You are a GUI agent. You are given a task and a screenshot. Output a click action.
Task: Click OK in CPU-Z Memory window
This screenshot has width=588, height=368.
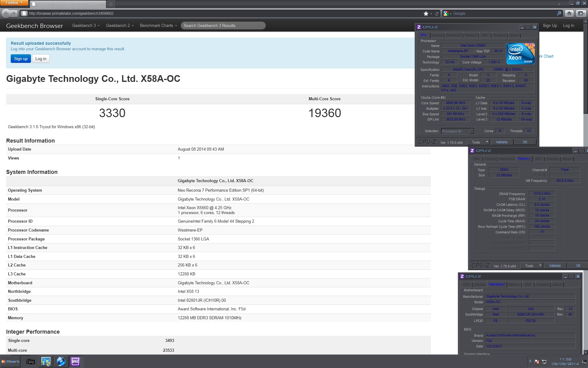(x=578, y=266)
